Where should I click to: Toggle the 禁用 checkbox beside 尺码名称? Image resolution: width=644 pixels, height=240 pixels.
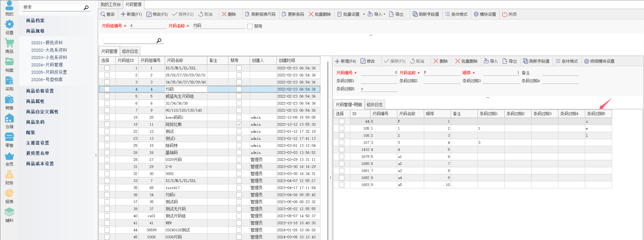click(x=250, y=26)
